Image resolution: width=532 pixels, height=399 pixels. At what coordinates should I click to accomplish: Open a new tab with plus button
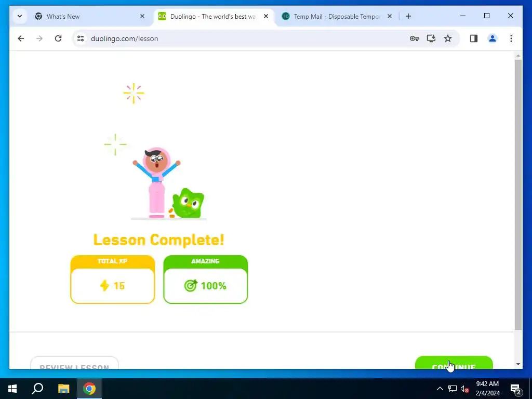pyautogui.click(x=408, y=16)
